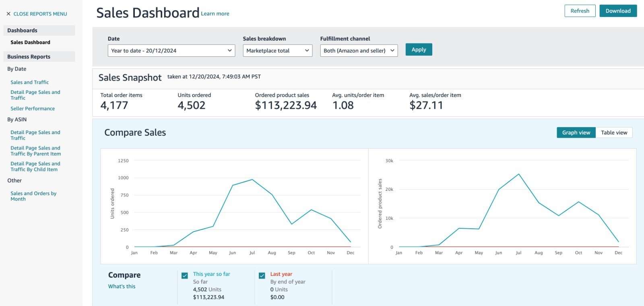Open Detail Page Sales by Child Item
This screenshot has height=306, width=644.
coord(35,167)
